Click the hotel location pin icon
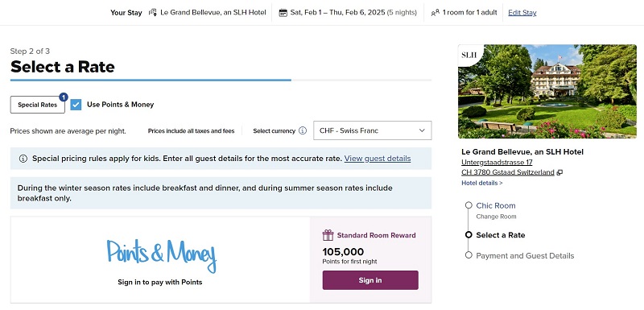Viewport: 644px width, 310px height. point(153,12)
